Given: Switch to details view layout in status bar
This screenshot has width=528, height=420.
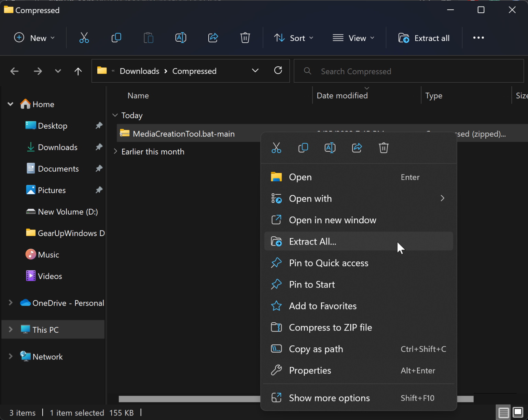Looking at the screenshot, I should (504, 412).
